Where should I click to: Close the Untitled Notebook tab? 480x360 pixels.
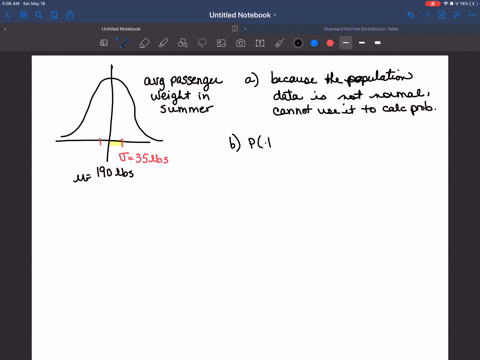coord(5,29)
